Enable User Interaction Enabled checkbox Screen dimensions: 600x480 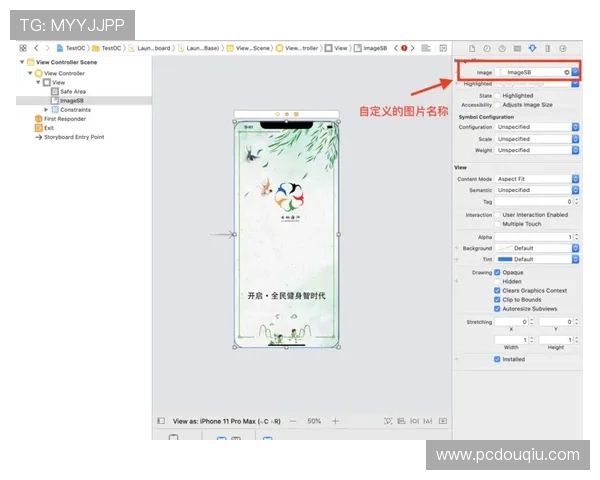click(x=497, y=215)
